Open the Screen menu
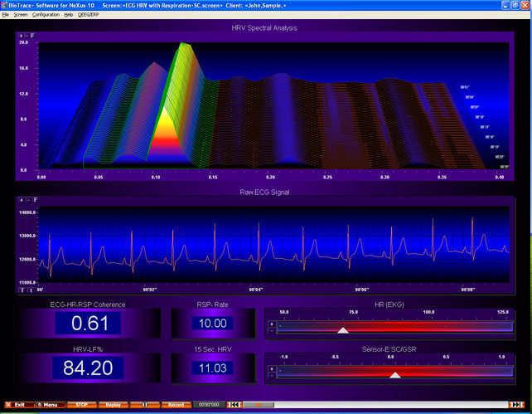 pyautogui.click(x=21, y=15)
